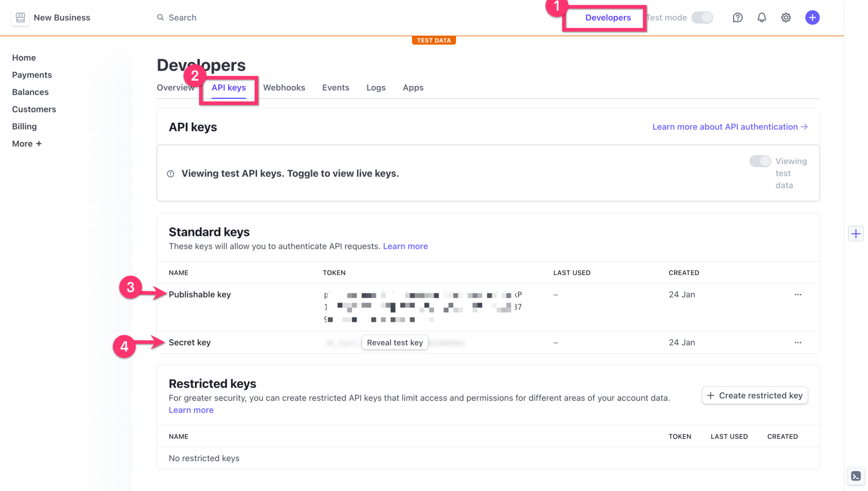
Task: Select Balances in the sidebar
Action: point(30,92)
